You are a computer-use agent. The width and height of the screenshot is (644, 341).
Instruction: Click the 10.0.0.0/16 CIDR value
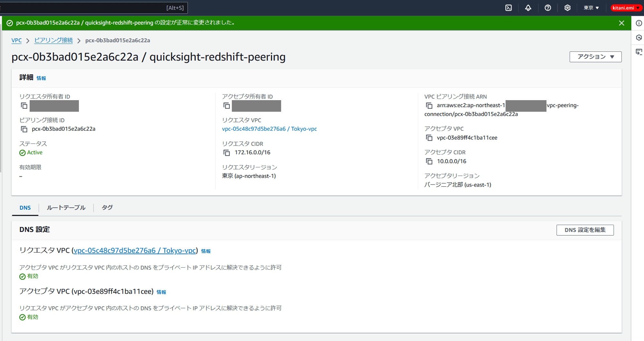451,161
